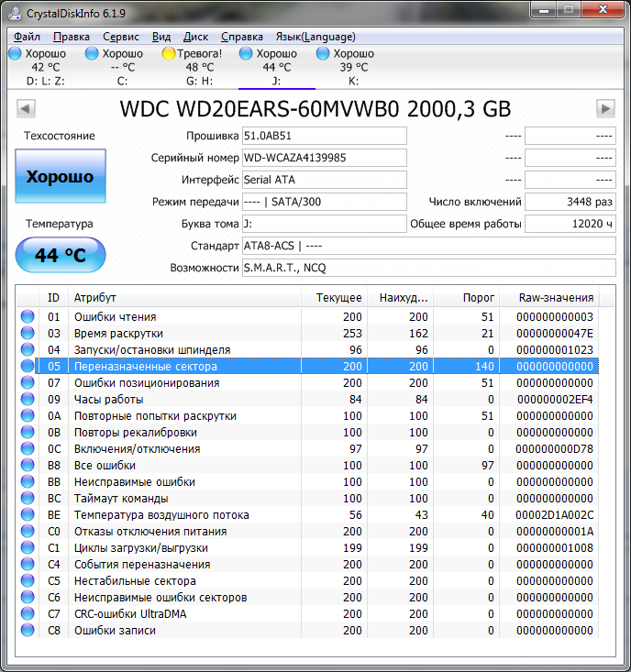Image resolution: width=631 pixels, height=672 pixels.
Task: Click status icon for 07 Ошибки позиционирования
Action: [28, 382]
